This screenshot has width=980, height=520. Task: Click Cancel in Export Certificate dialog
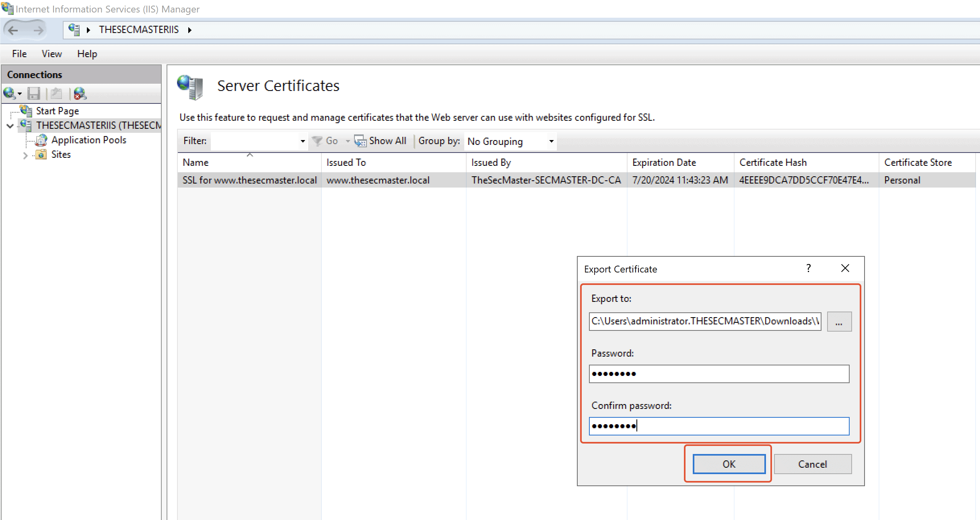click(813, 464)
